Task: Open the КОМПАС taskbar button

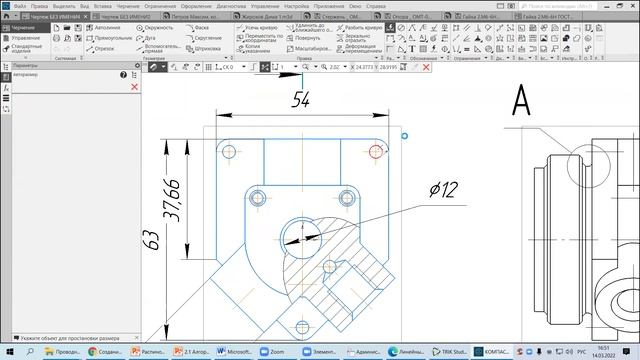Action: [492, 351]
